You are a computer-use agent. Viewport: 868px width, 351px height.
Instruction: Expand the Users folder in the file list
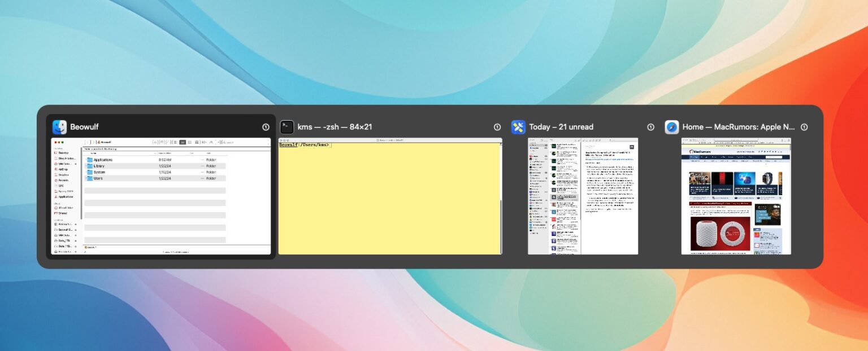click(85, 178)
